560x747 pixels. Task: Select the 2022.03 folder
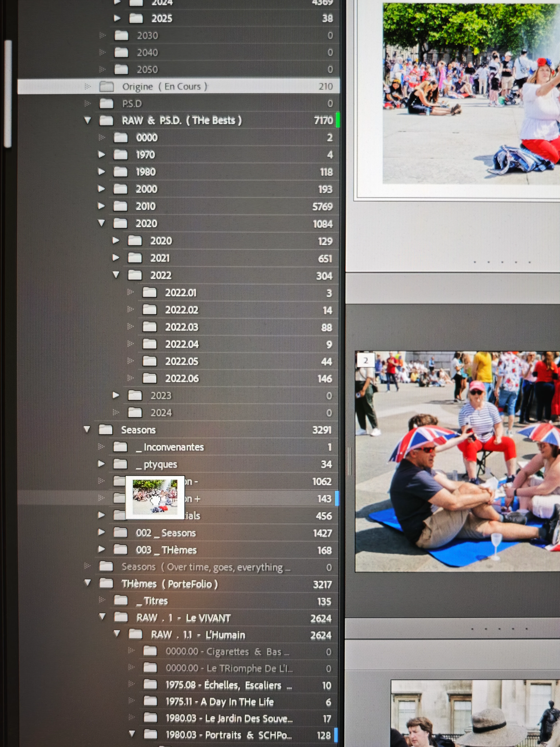pyautogui.click(x=182, y=327)
